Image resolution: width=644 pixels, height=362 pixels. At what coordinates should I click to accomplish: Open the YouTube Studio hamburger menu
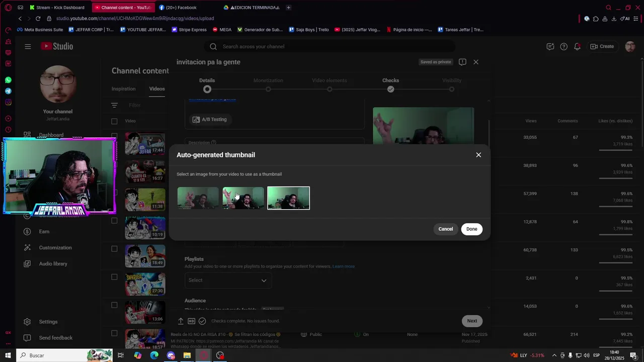click(x=28, y=46)
